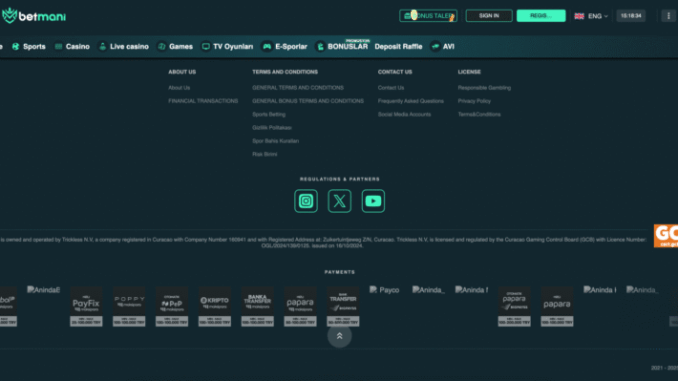Open the Terms&Conditions license link
Viewport: 678px width, 381px height.
[x=479, y=115]
